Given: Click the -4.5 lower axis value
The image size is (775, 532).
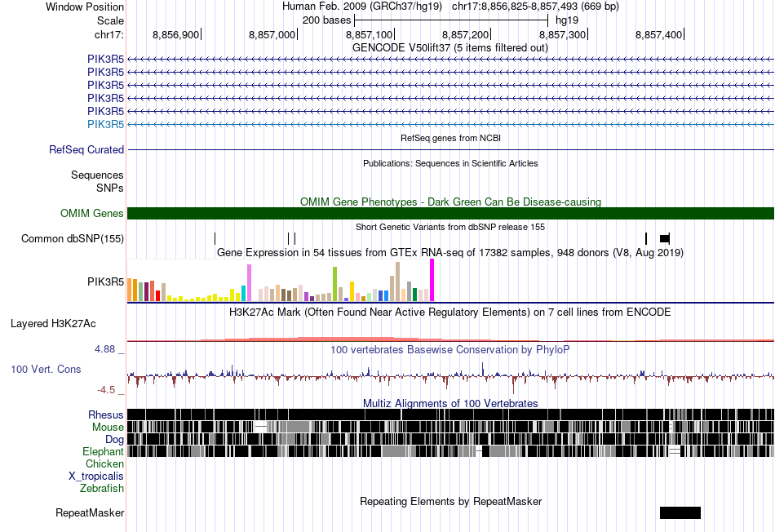Looking at the screenshot, I should click(106, 390).
